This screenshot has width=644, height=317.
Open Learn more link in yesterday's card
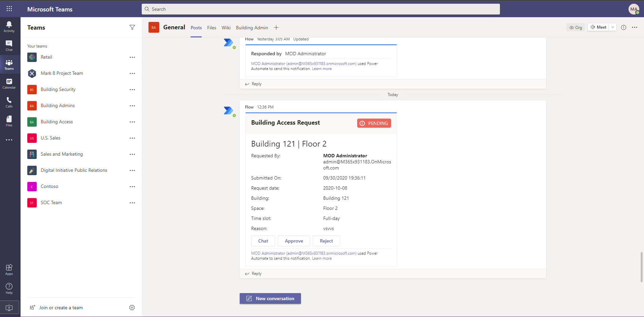click(x=322, y=69)
